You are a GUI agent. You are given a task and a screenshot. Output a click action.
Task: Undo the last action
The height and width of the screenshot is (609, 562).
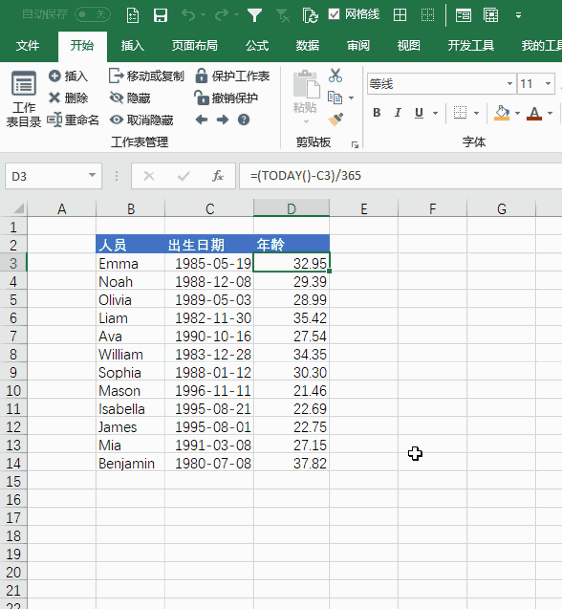(189, 15)
